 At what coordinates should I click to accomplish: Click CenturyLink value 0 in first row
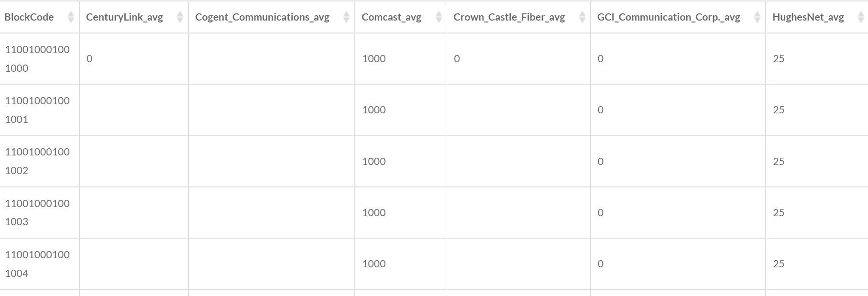(89, 59)
